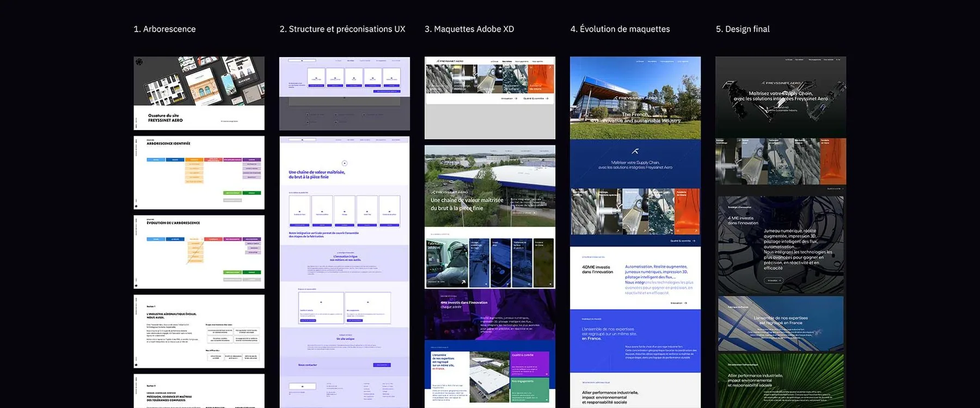Click "Innovation →" link below the 40M€ paragraph
The height and width of the screenshot is (408, 980).
point(678,303)
